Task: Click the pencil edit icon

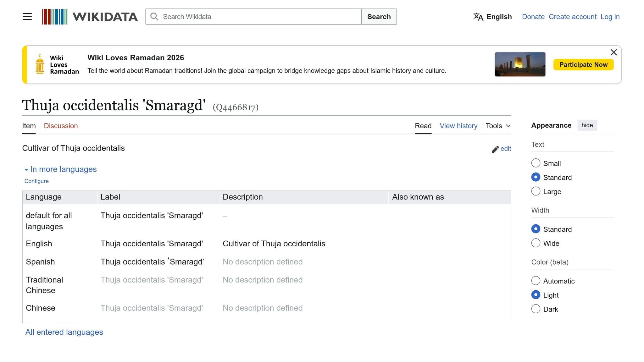Action: coord(495,149)
